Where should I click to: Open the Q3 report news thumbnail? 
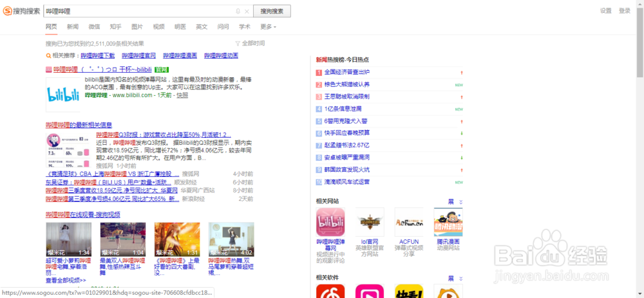[x=69, y=150]
